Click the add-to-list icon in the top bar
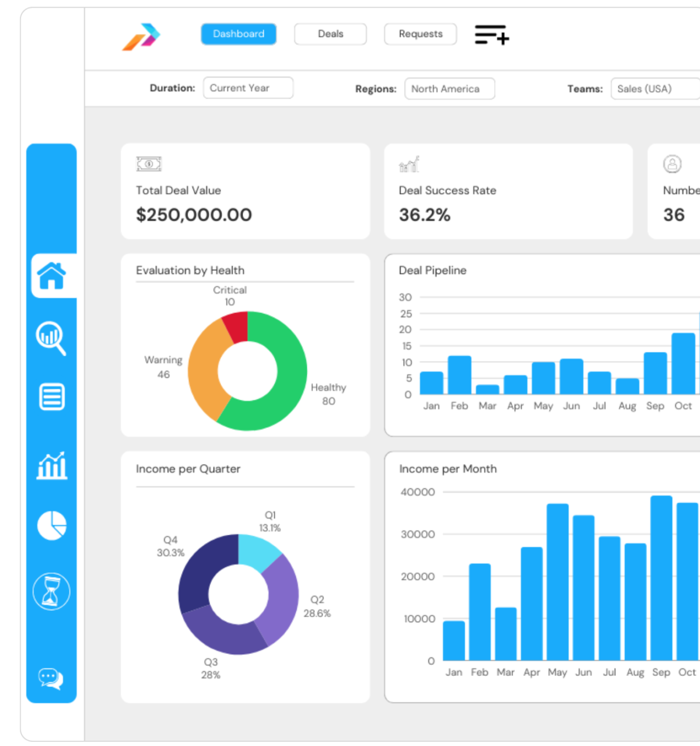Screen dimensions: 700x746 (492, 34)
